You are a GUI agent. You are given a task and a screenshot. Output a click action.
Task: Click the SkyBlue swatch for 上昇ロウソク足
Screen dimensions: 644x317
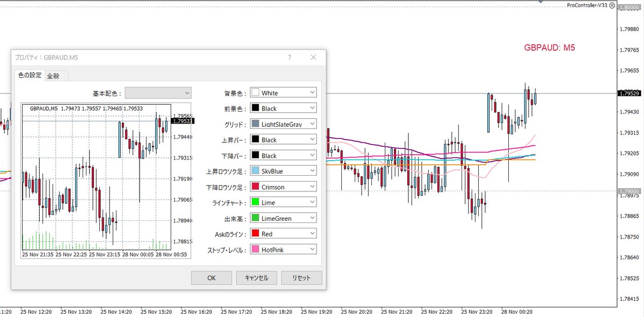[x=255, y=171]
